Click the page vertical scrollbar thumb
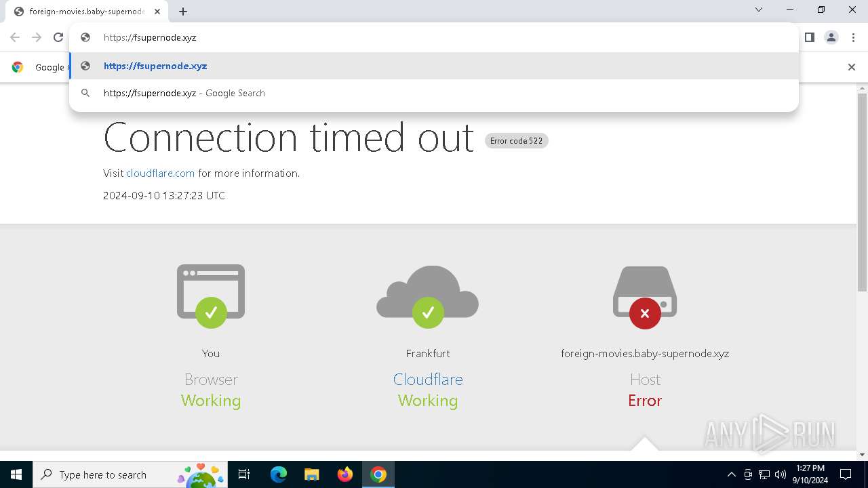The image size is (868, 488). click(x=862, y=192)
